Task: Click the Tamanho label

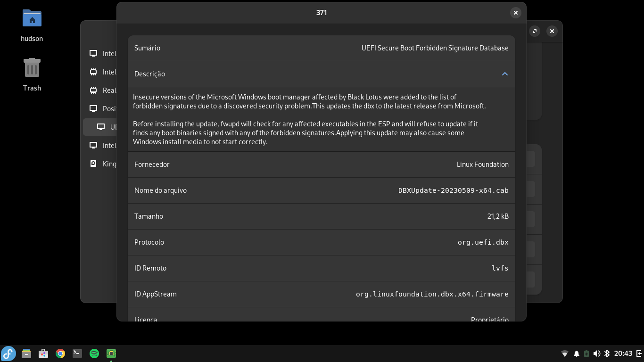Action: coord(149,216)
